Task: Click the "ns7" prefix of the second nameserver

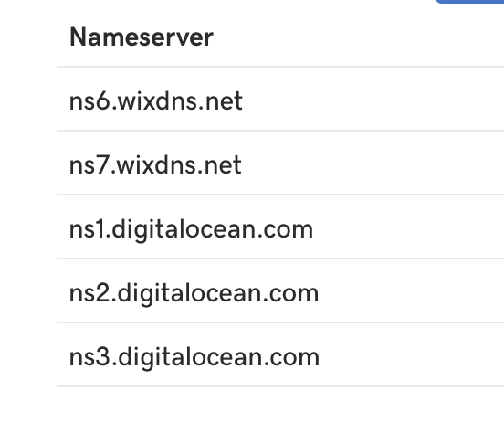Action: pos(89,165)
